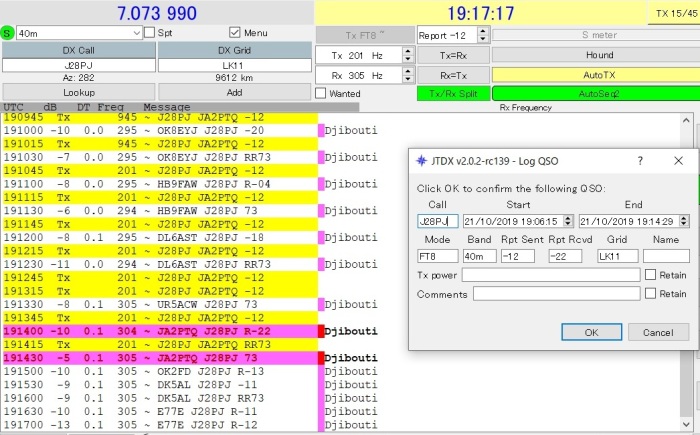Click the green S status indicator

tap(8, 33)
